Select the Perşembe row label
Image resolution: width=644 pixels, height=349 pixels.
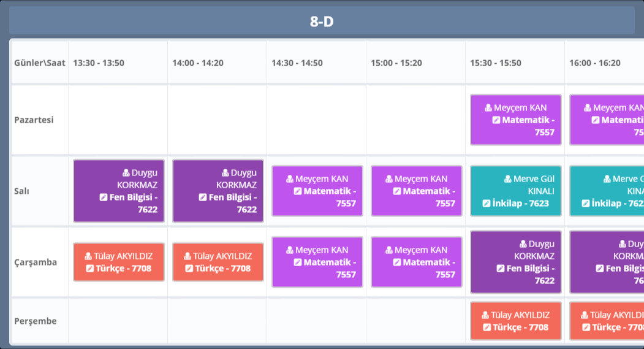pyautogui.click(x=36, y=321)
